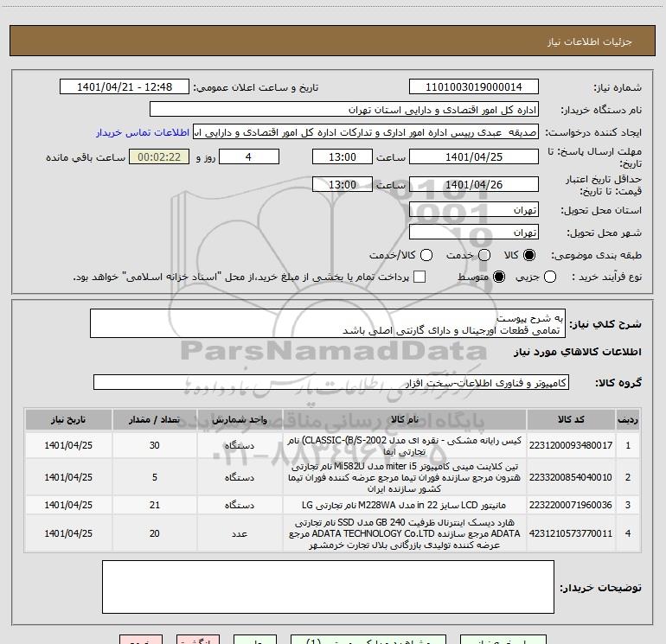
Task: Click the buyer organization name field
Action: click(344, 109)
